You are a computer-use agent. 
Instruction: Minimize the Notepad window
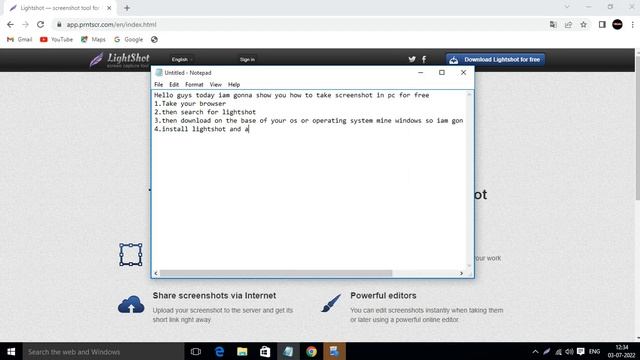point(420,73)
